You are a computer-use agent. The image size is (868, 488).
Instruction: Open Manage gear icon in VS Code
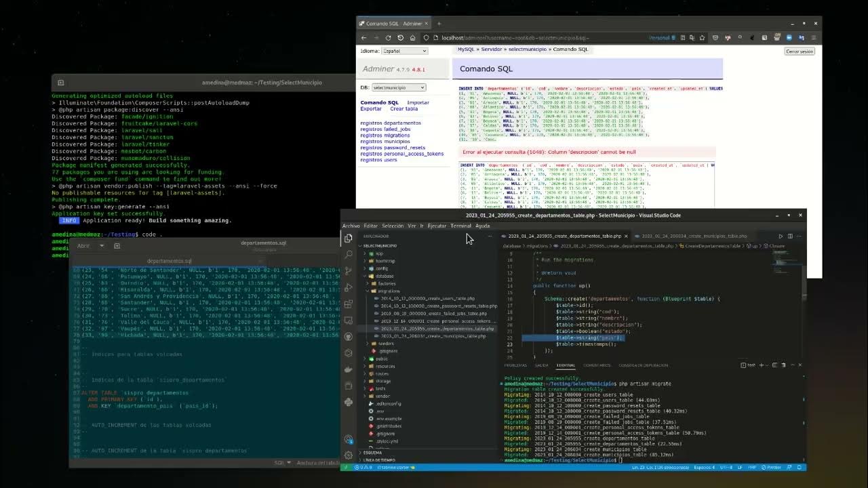click(x=348, y=455)
